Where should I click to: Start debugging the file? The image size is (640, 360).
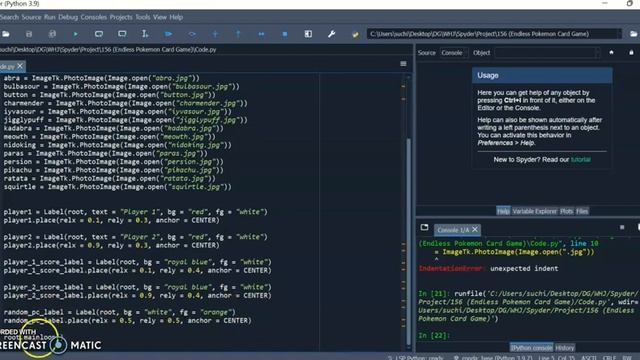pyautogui.click(x=168, y=34)
